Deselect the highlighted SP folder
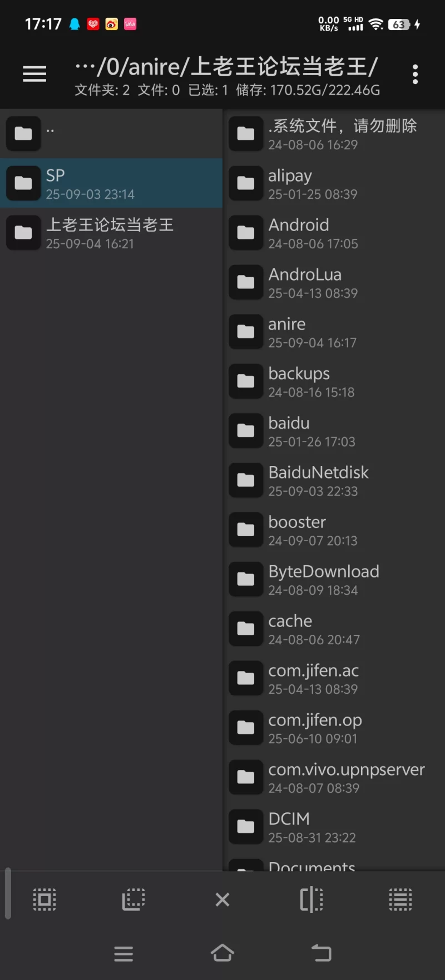 [x=111, y=183]
